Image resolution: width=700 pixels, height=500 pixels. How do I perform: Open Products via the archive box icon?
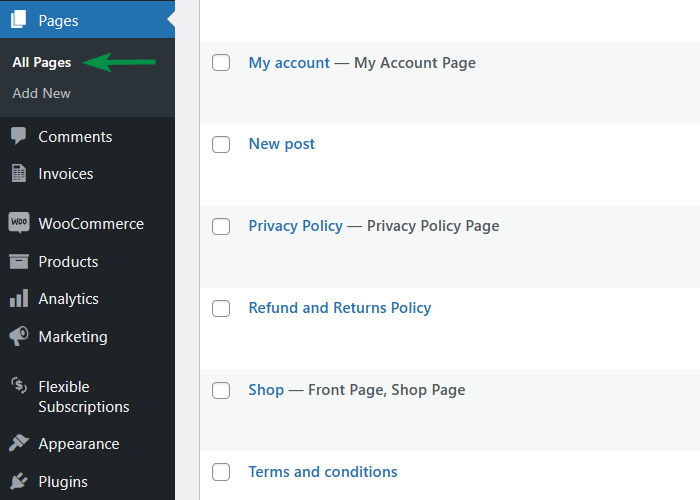click(19, 261)
